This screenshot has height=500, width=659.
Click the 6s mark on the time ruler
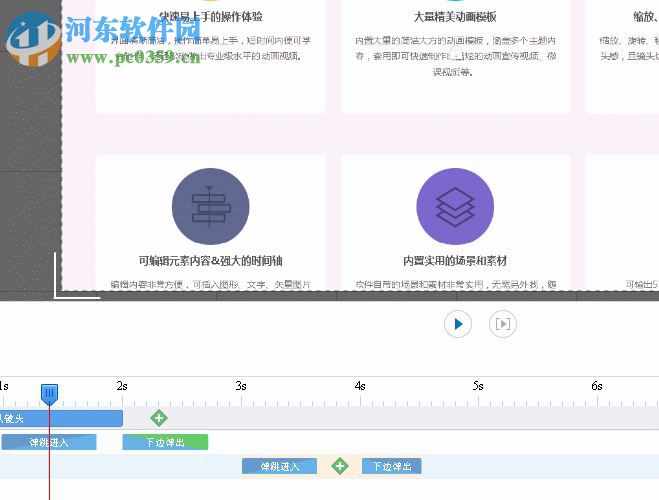pos(597,386)
